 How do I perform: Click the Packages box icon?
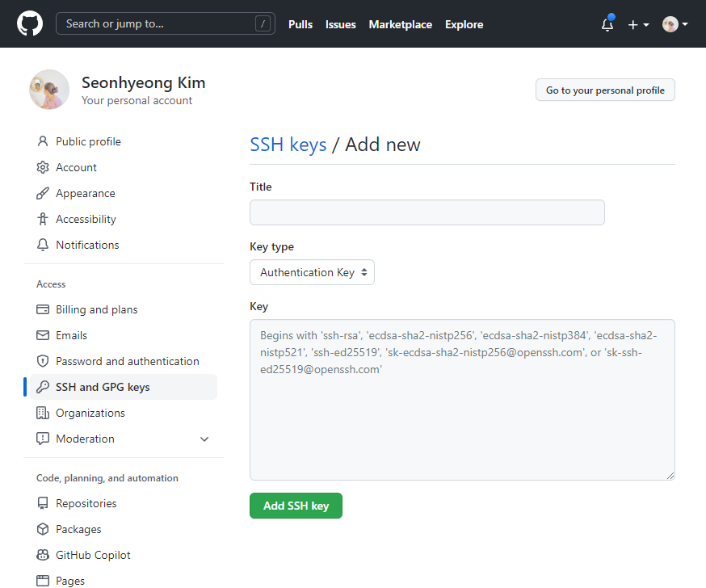coord(43,529)
